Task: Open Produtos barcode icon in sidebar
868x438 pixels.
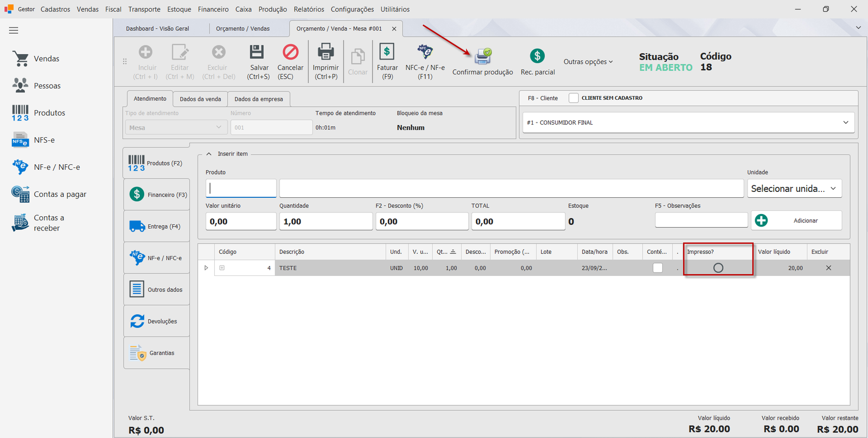Action: [x=20, y=113]
